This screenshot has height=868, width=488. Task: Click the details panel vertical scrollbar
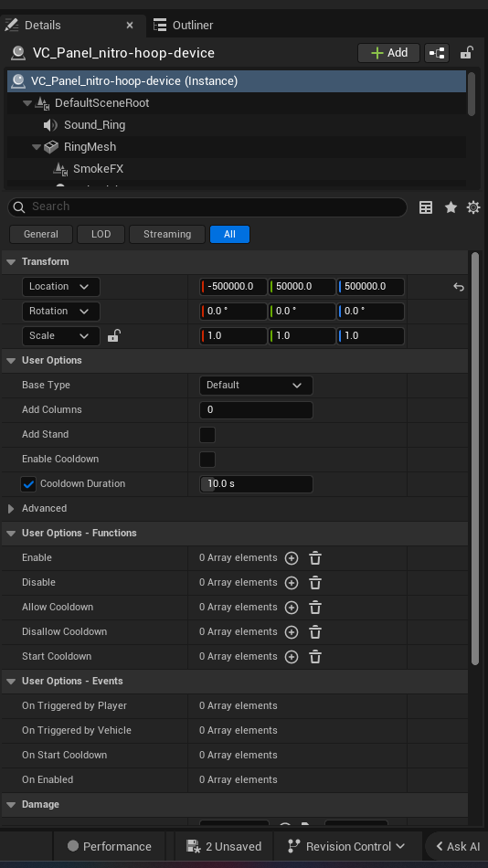click(x=474, y=459)
